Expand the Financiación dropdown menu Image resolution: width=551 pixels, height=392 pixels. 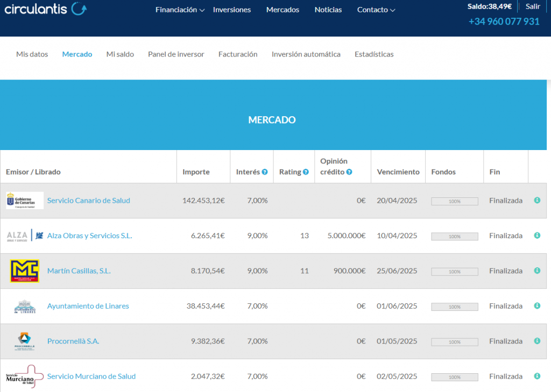(180, 10)
